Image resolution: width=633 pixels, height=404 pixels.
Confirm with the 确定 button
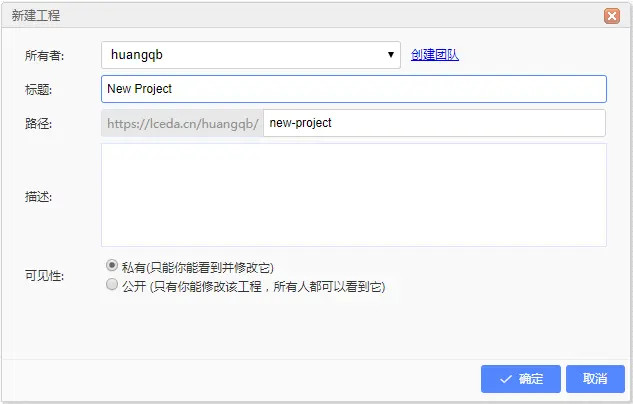click(520, 379)
